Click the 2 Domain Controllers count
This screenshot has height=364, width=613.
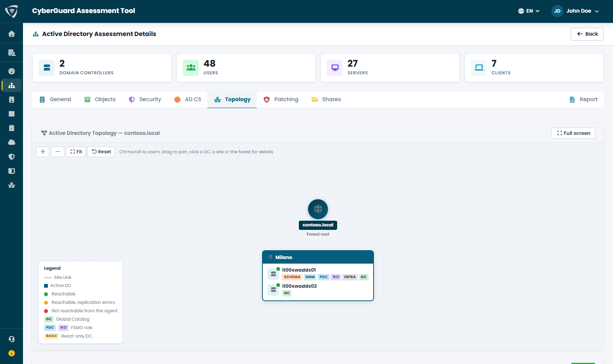click(x=62, y=64)
